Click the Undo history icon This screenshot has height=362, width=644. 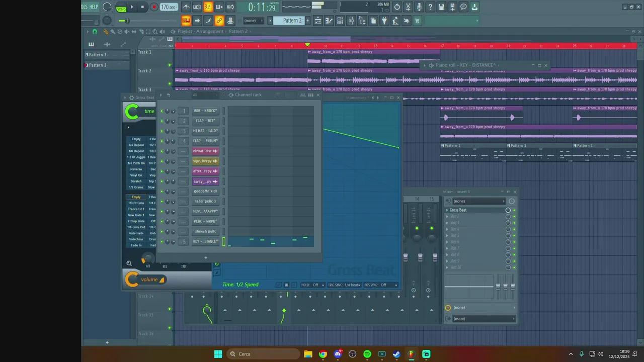[397, 7]
